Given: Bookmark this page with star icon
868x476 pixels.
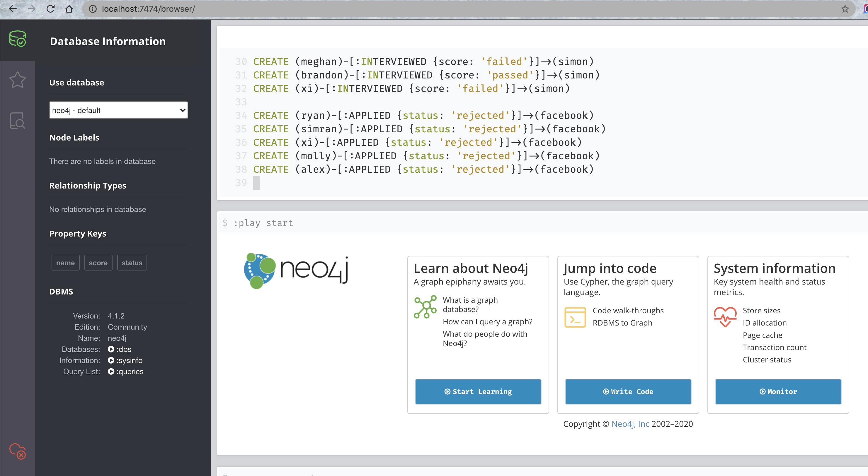Looking at the screenshot, I should pyautogui.click(x=845, y=9).
